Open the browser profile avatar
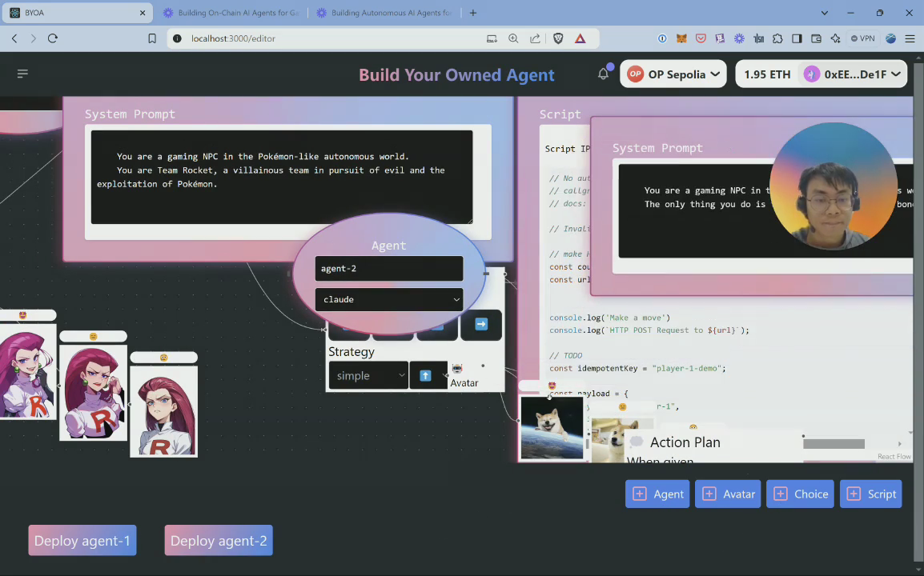The image size is (924, 576). [x=891, y=38]
